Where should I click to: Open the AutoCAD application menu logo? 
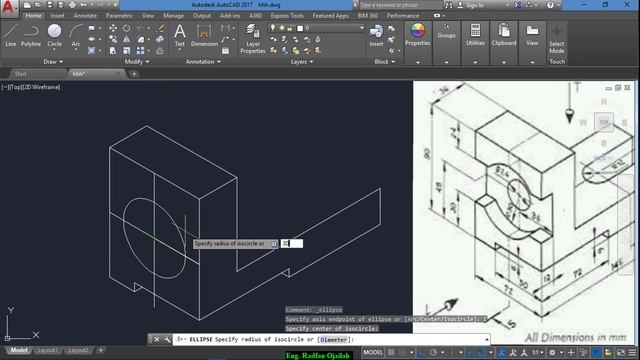9,7
